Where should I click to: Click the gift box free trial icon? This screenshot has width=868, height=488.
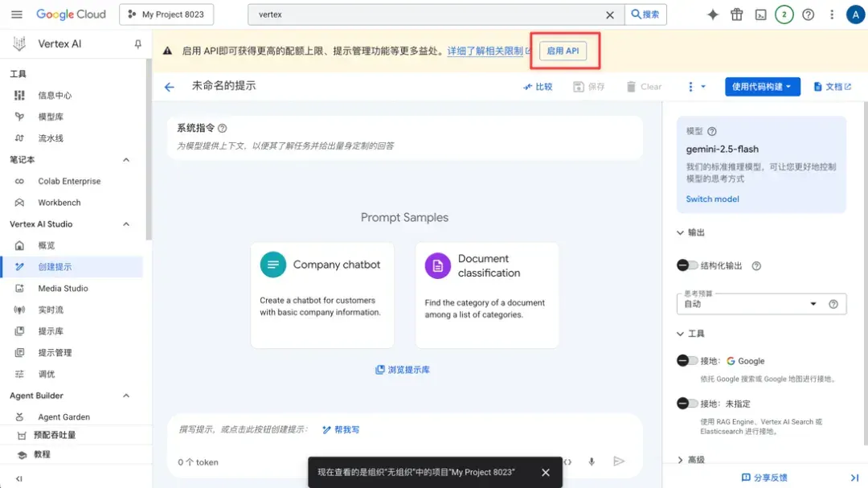pyautogui.click(x=737, y=14)
